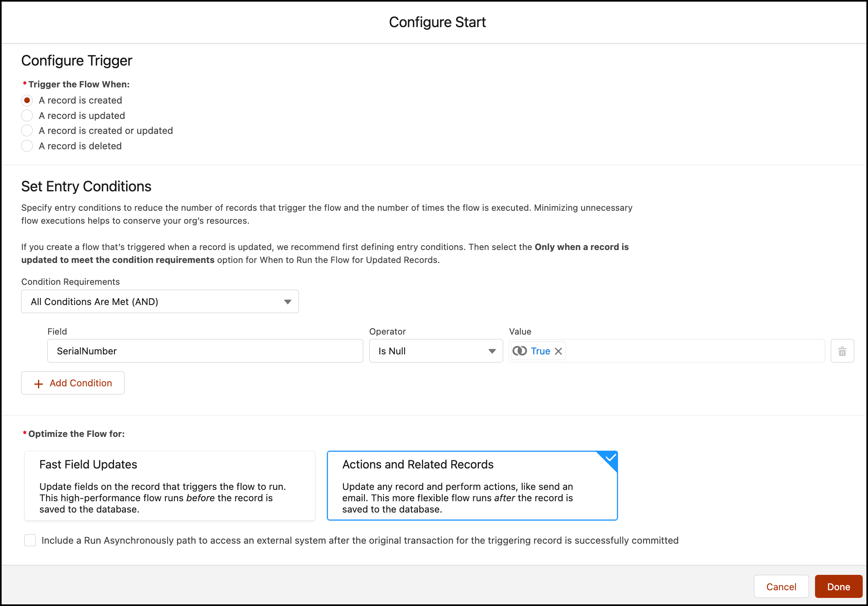This screenshot has width=868, height=606.
Task: Click the True value text in Value field
Action: (540, 351)
